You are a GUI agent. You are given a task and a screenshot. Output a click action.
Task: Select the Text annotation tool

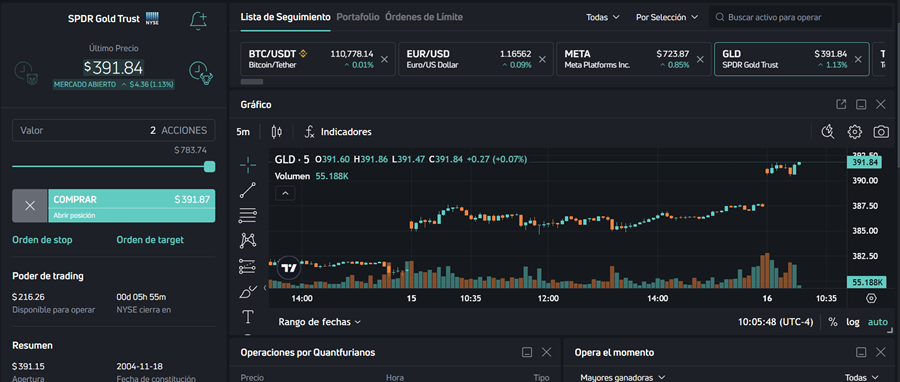[x=248, y=317]
